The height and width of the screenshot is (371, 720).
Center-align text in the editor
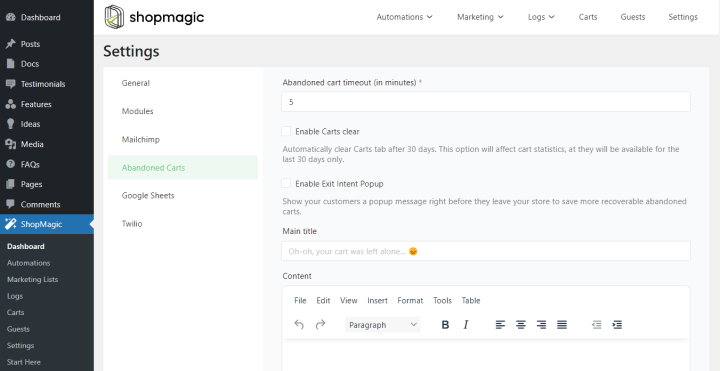coord(521,325)
